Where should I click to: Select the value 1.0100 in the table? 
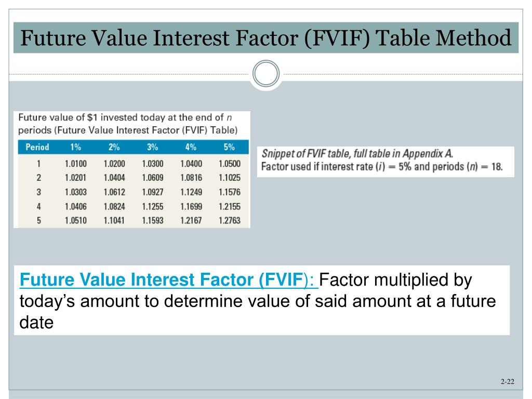[x=76, y=164]
